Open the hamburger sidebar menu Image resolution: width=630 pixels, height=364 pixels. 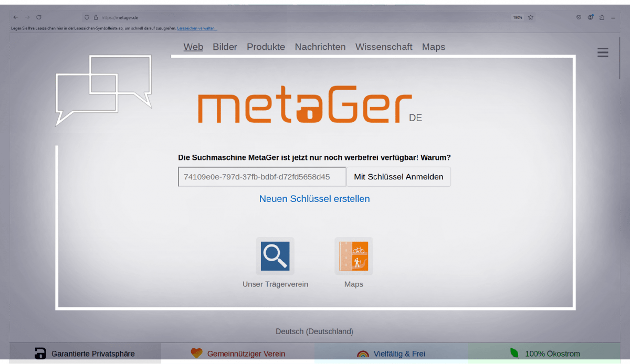[x=603, y=52]
